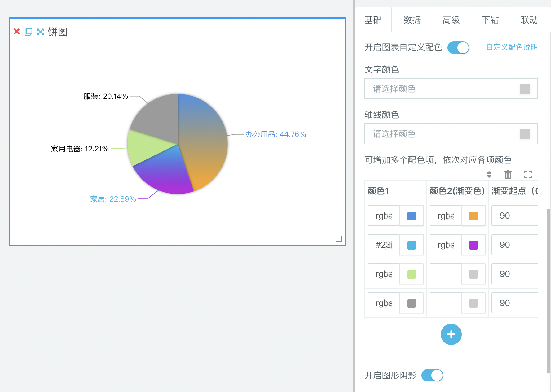Open 文字颜色 gray color swatch

pyautogui.click(x=525, y=89)
